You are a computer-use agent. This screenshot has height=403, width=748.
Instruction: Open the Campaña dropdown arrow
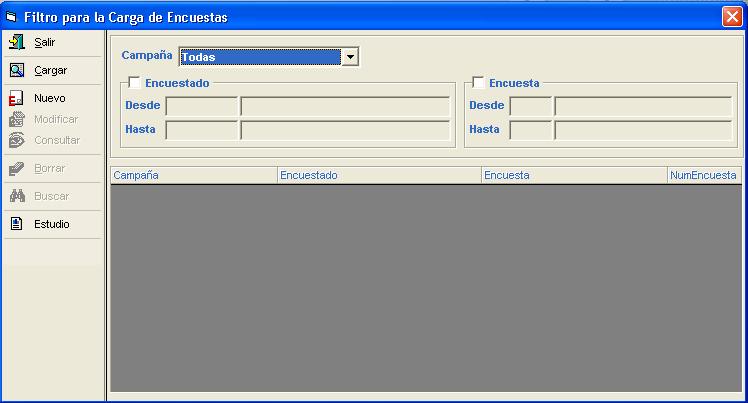click(350, 57)
